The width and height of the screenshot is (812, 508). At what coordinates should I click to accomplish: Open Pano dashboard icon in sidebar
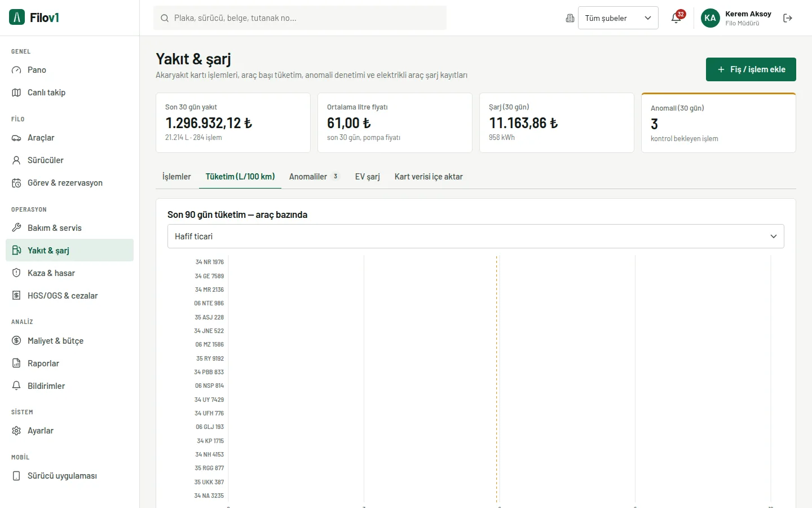pyautogui.click(x=16, y=70)
